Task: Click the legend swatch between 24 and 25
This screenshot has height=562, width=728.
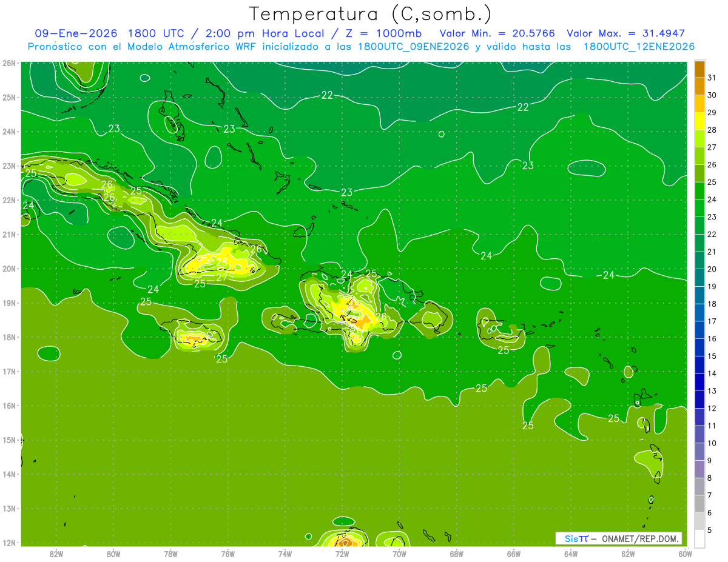Action: click(x=699, y=191)
